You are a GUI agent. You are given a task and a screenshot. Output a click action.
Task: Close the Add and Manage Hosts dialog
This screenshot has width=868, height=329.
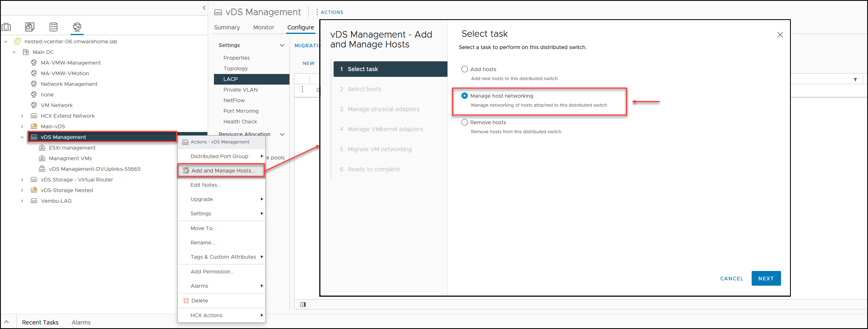(x=780, y=35)
